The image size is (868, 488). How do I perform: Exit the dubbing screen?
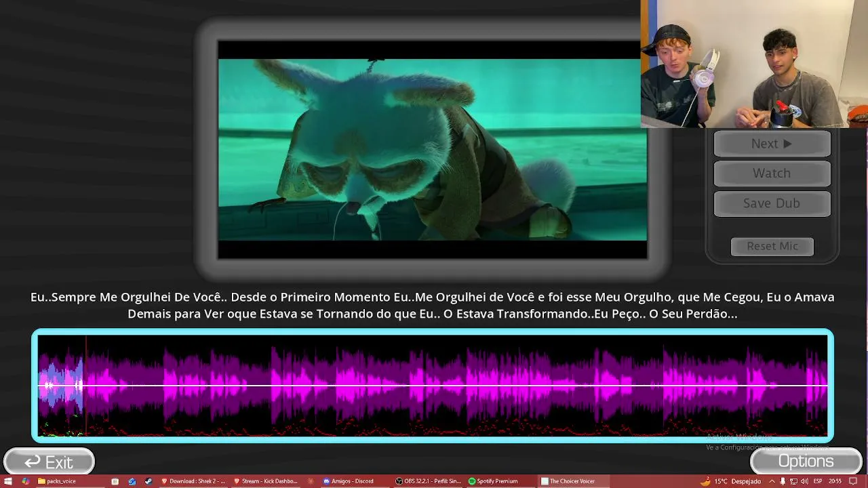[x=49, y=462]
